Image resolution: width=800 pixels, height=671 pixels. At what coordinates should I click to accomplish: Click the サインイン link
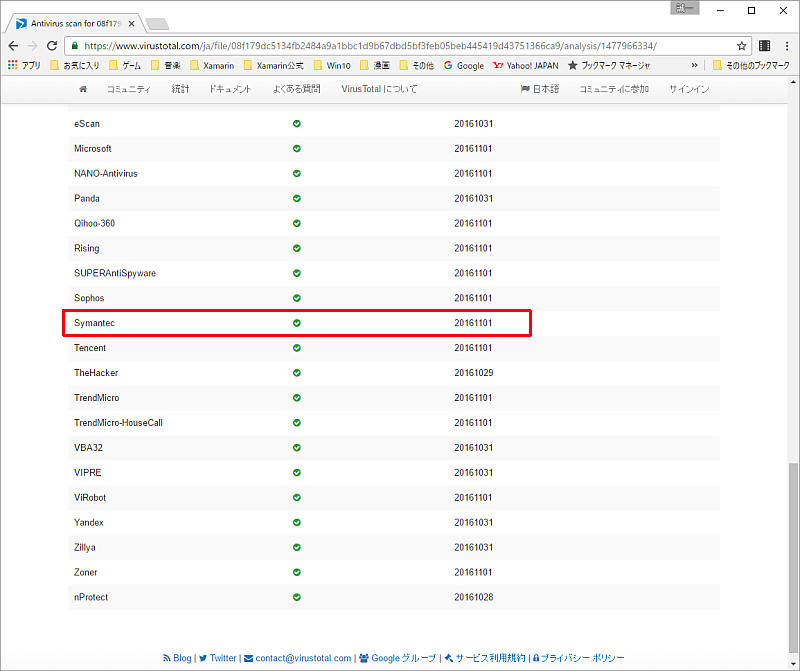689,89
